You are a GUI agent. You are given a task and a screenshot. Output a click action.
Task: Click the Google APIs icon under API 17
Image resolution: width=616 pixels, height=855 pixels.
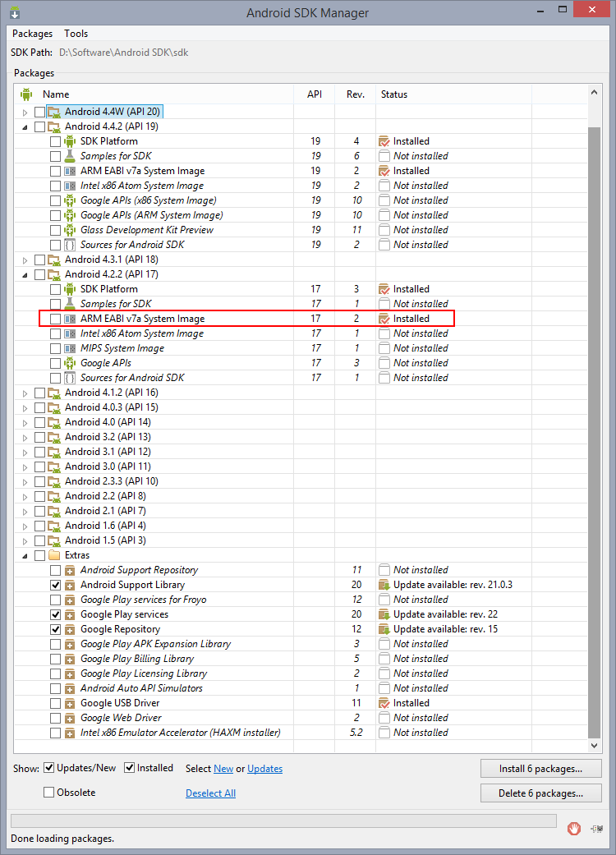click(x=70, y=362)
